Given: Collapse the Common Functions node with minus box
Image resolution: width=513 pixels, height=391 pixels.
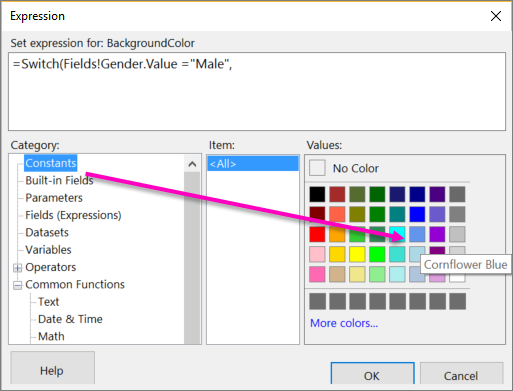Looking at the screenshot, I should [17, 285].
